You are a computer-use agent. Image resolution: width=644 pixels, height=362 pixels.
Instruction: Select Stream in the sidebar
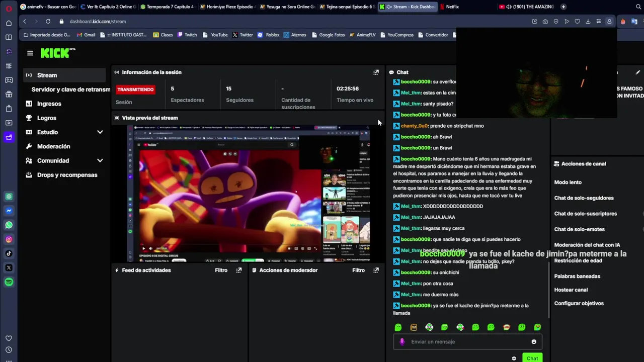pyautogui.click(x=64, y=75)
